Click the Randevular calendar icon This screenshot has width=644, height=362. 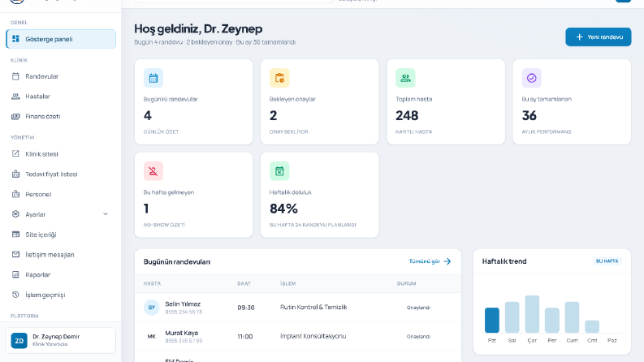tap(15, 76)
